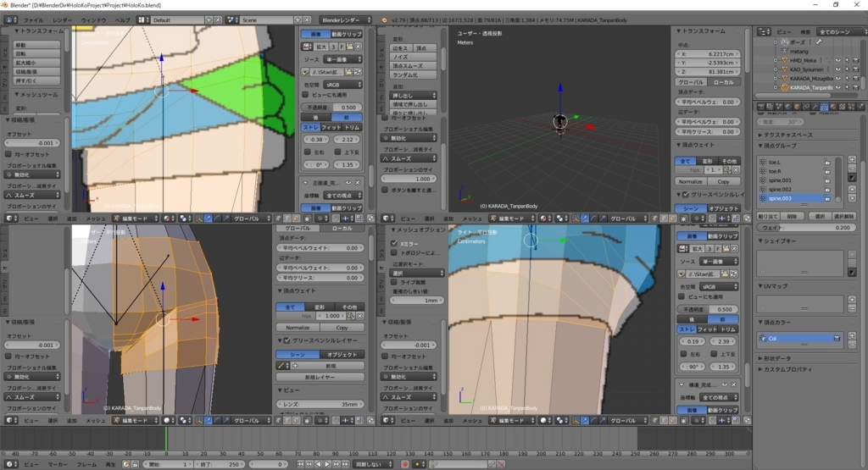
Task: Open the Constraints chain tab in properties
Action: 806,106
